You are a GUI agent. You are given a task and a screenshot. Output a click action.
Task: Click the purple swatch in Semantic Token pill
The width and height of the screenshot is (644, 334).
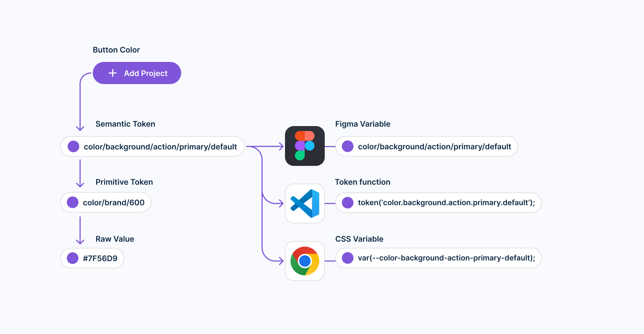point(74,146)
